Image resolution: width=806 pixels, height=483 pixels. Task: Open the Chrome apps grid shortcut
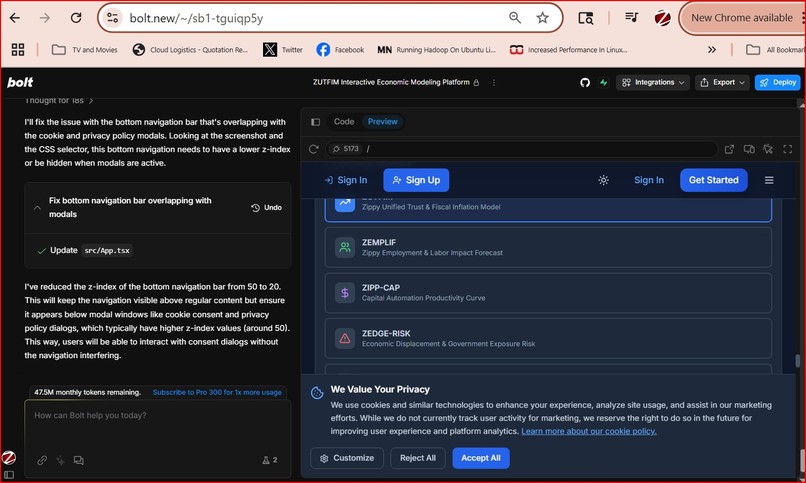(18, 49)
